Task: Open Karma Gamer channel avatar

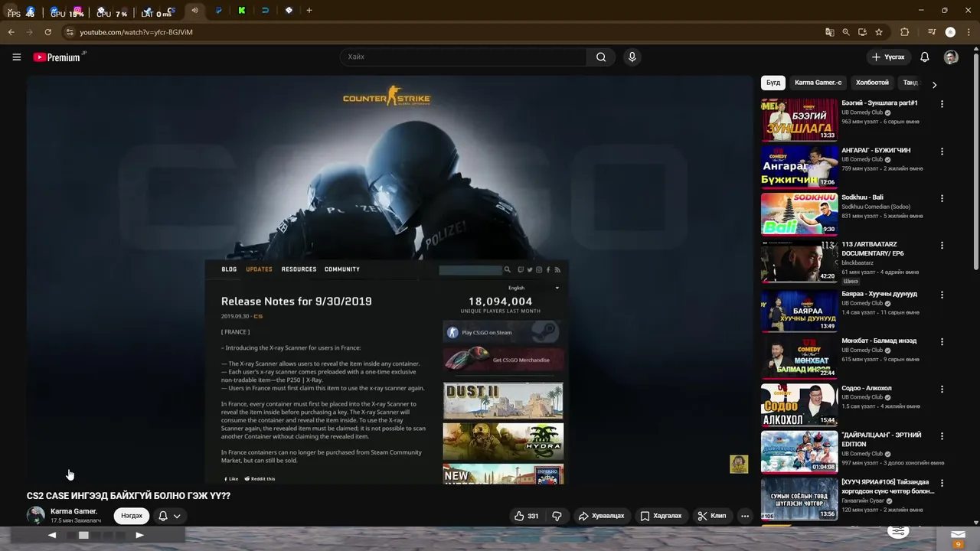Action: [36, 515]
